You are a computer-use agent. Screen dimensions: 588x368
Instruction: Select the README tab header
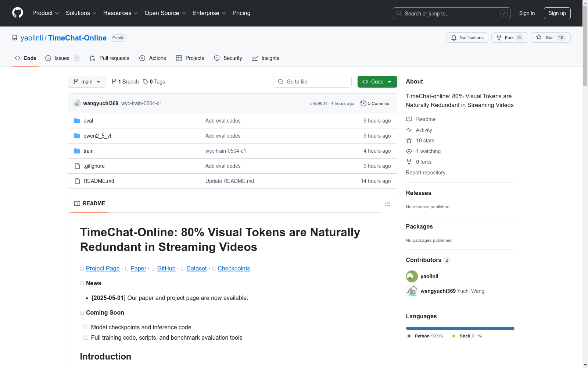tap(90, 204)
